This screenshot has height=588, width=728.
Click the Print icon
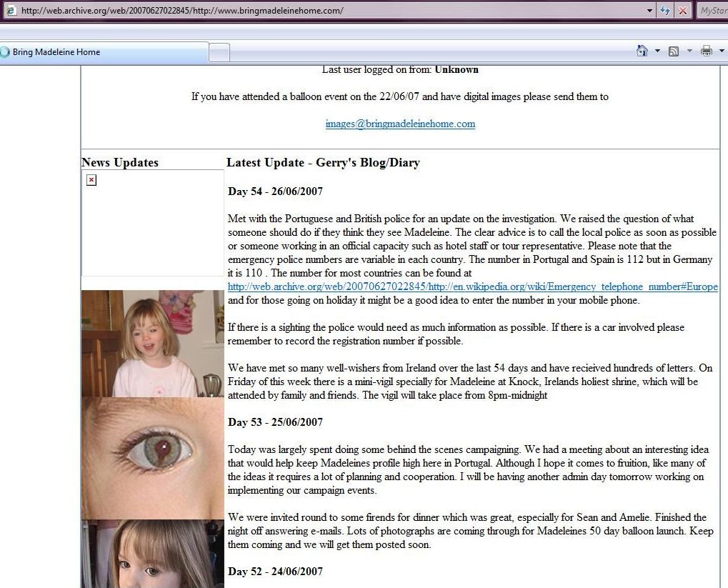(x=706, y=51)
